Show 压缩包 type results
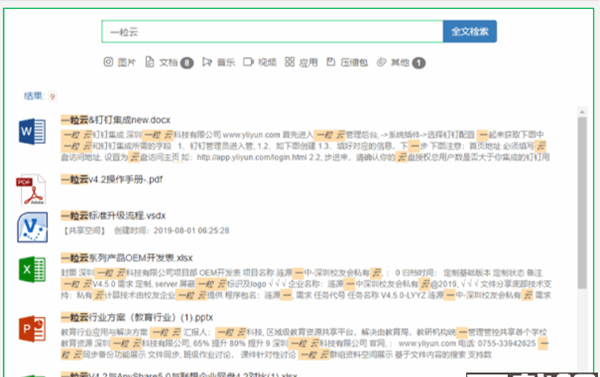The image size is (600, 377). pyautogui.click(x=347, y=62)
